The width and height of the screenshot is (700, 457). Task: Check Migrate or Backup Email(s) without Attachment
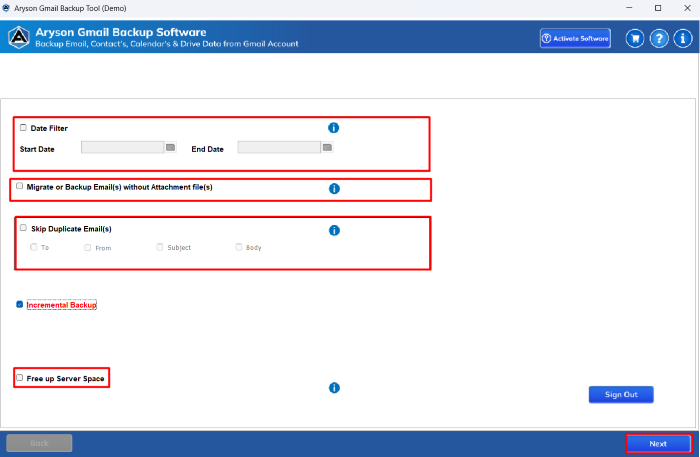[x=20, y=186]
